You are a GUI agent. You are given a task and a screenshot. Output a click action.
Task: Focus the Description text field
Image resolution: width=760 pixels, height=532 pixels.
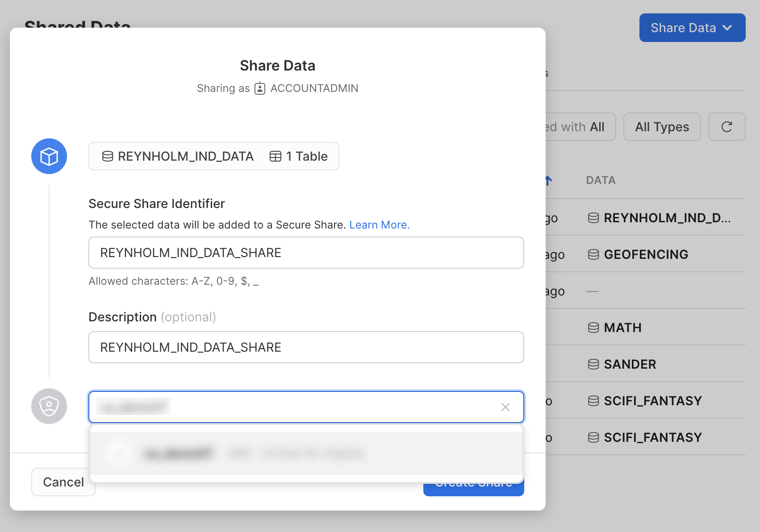[306, 347]
